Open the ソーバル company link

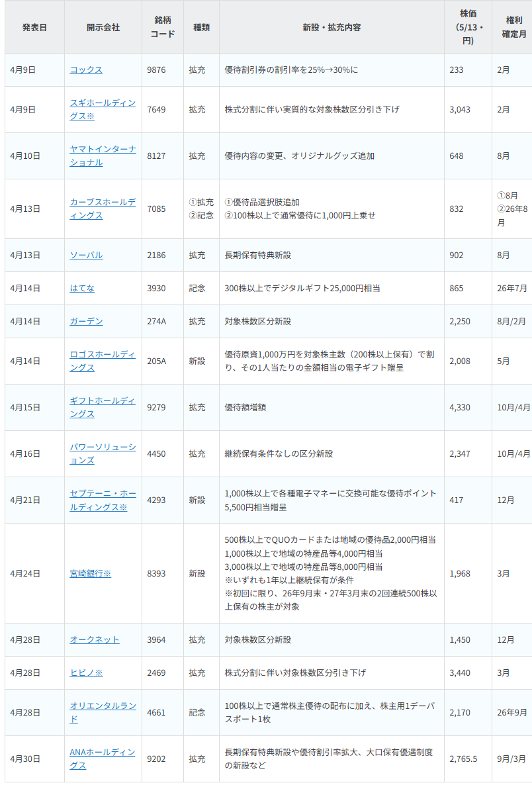86,256
